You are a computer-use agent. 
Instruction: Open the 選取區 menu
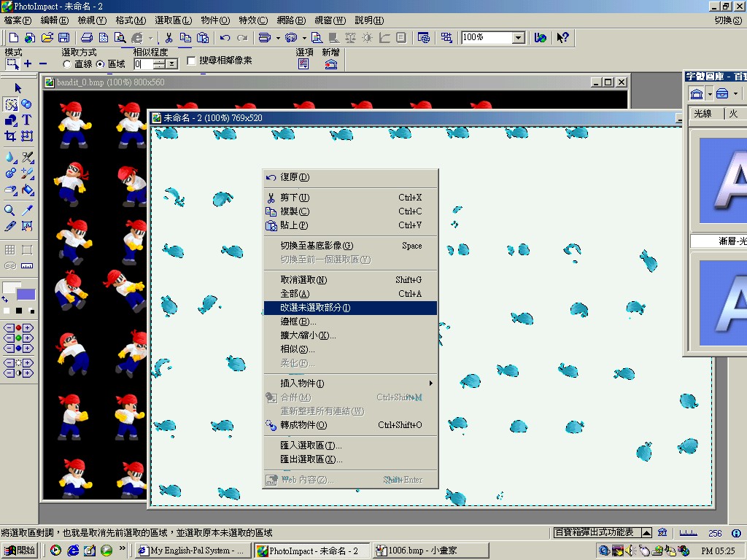tap(174, 20)
